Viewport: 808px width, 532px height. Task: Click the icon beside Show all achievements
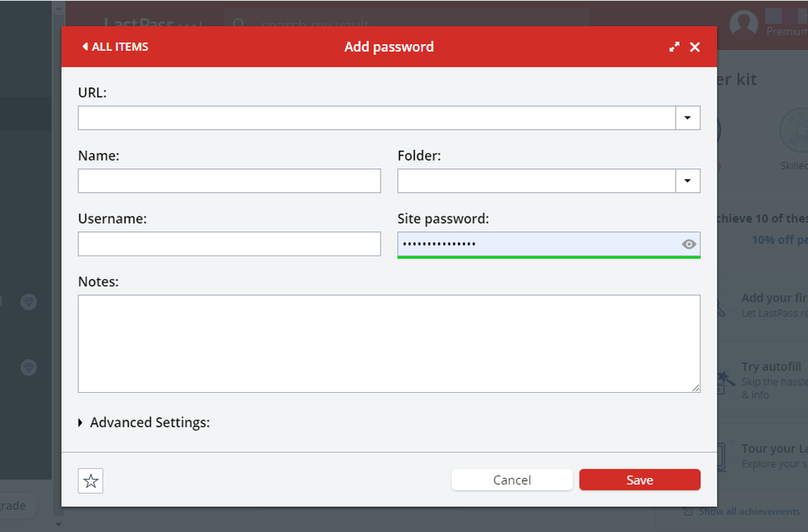pos(688,511)
